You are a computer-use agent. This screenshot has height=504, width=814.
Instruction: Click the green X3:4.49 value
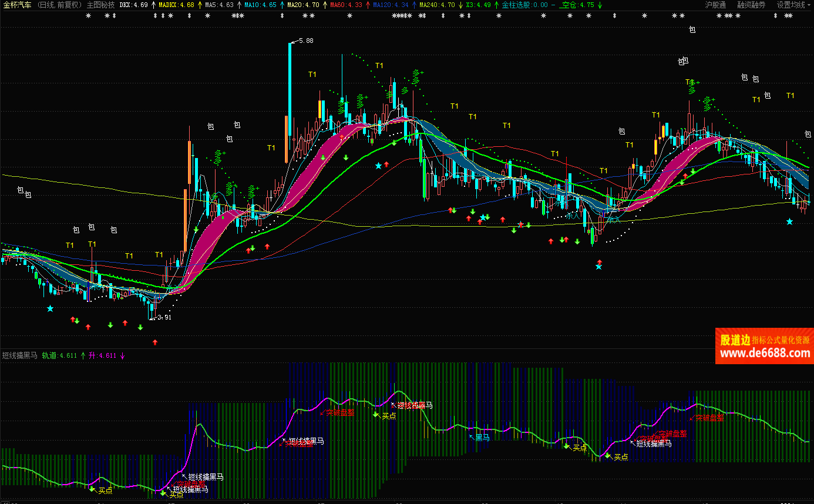(x=478, y=5)
